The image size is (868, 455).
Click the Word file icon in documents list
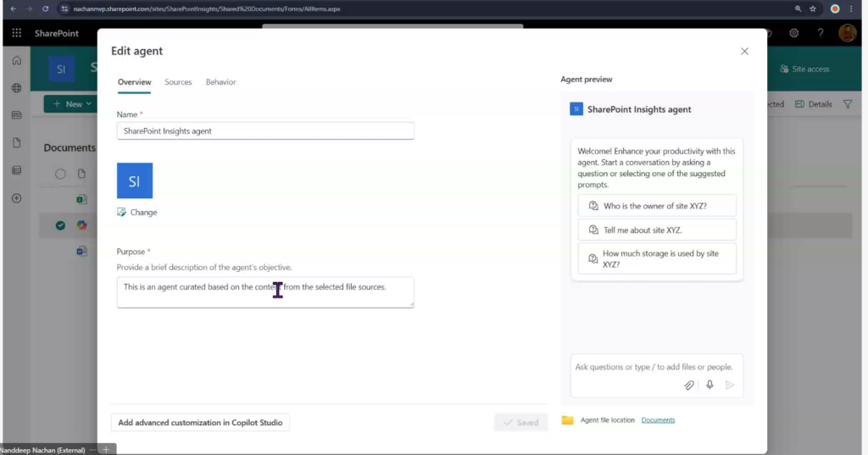[x=81, y=252]
